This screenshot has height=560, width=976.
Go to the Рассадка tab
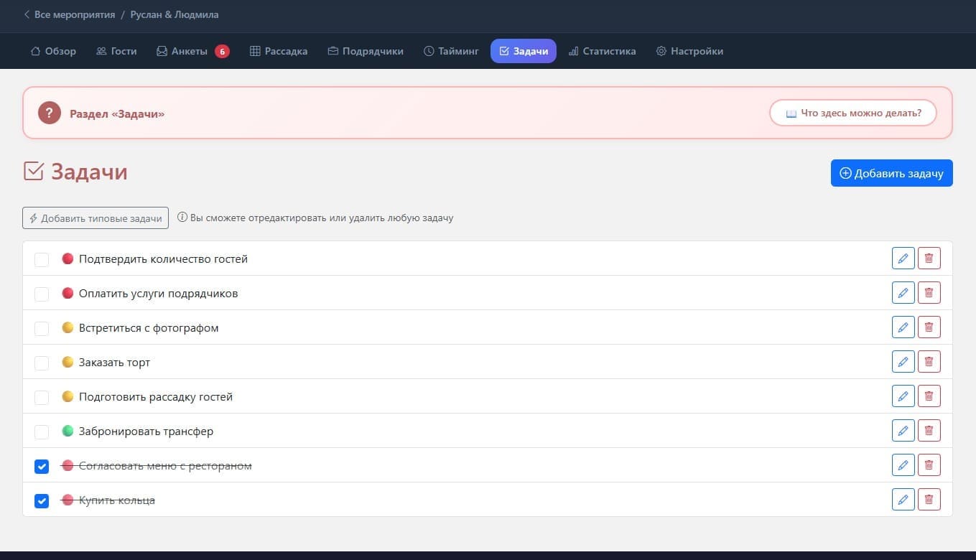[x=279, y=51]
